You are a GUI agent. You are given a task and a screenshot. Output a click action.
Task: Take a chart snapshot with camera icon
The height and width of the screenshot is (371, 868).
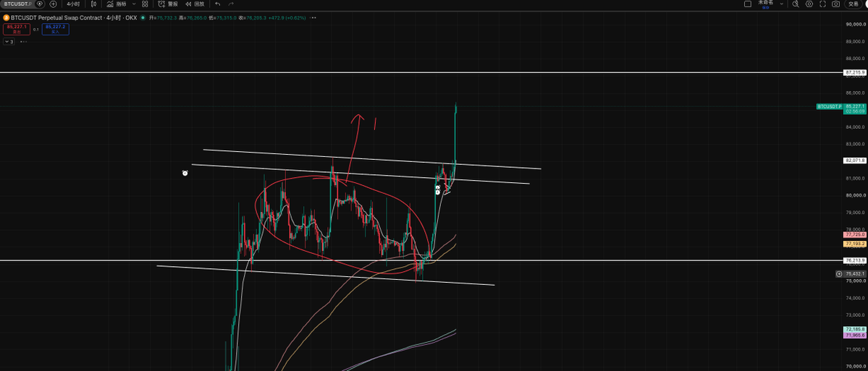coord(836,4)
